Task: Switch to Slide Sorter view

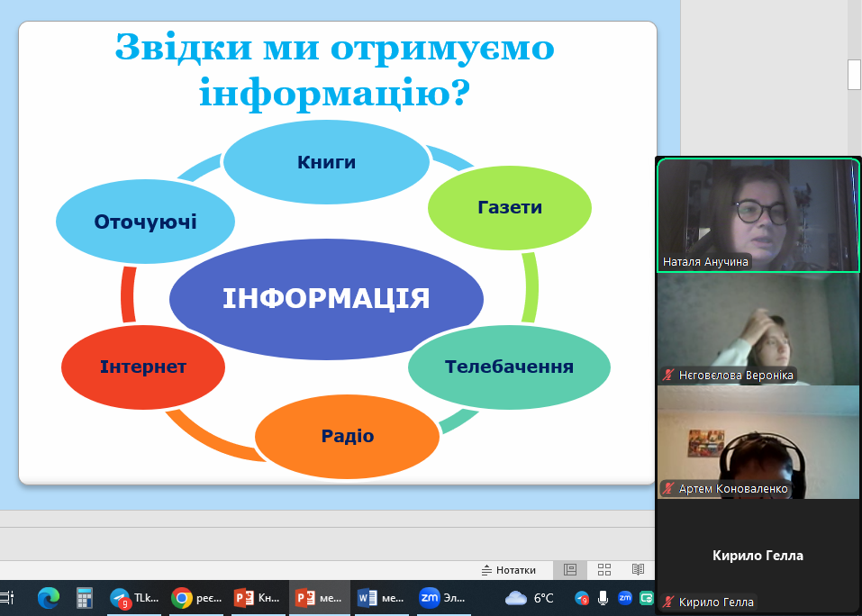Action: (604, 570)
